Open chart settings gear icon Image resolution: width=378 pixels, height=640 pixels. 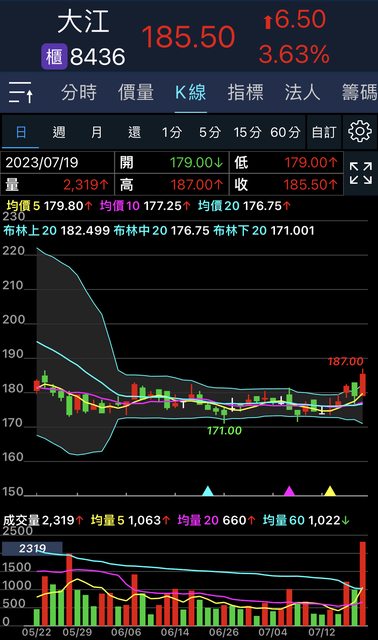click(360, 132)
